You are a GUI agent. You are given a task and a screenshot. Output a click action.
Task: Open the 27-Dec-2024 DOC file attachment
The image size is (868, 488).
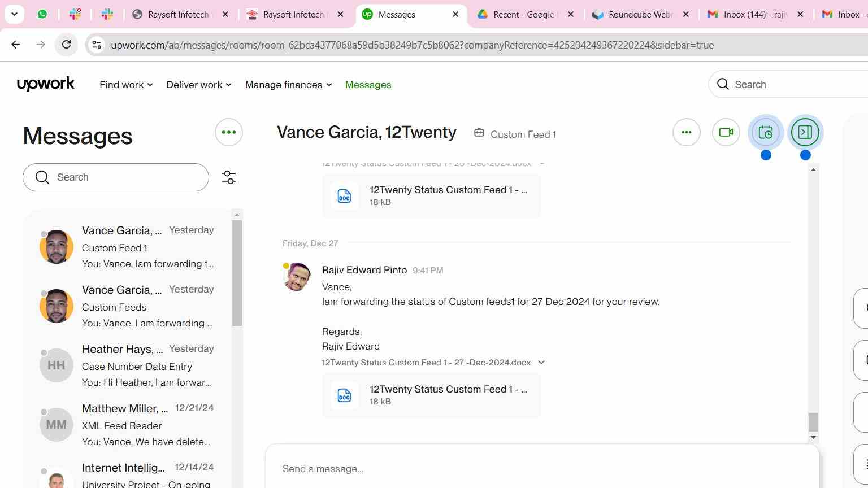tap(431, 395)
